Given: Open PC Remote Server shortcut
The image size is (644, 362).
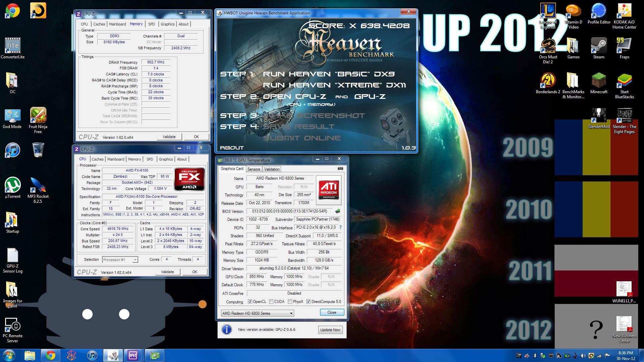Looking at the screenshot, I should pyautogui.click(x=12, y=330).
